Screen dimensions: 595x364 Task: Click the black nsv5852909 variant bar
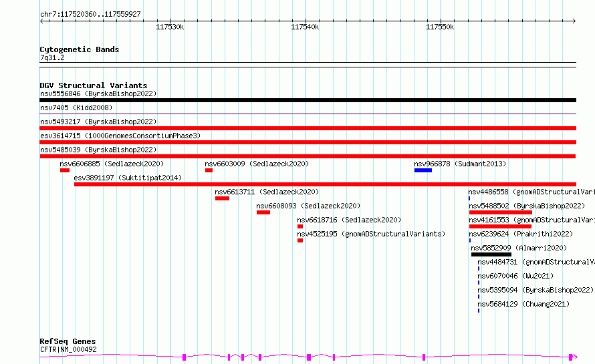click(491, 254)
